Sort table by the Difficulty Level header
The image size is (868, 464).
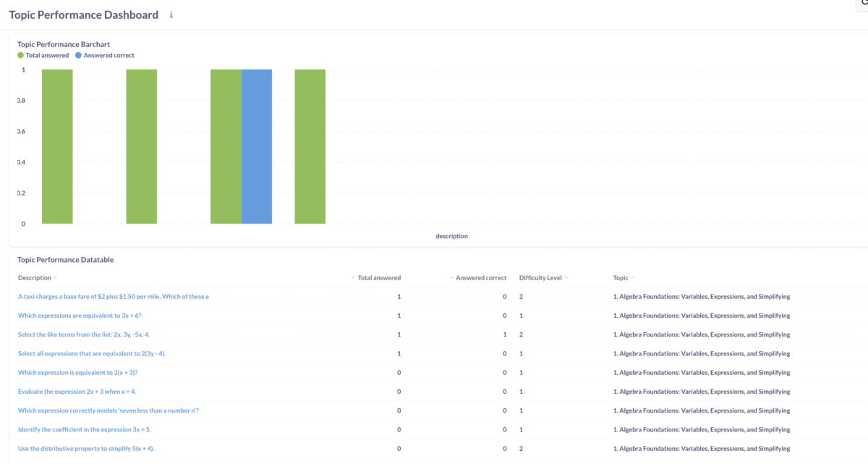tap(540, 278)
